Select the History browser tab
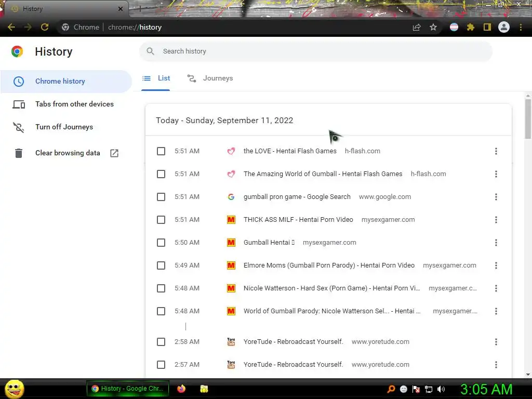This screenshot has width=532, height=399. (x=66, y=9)
